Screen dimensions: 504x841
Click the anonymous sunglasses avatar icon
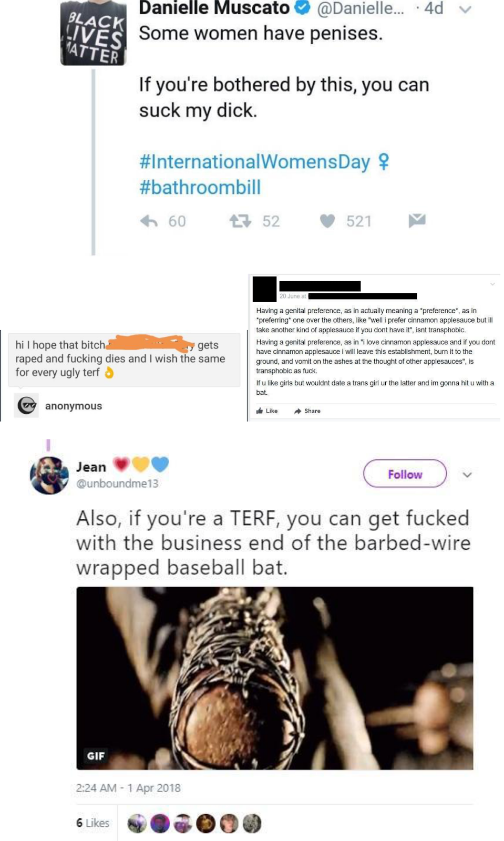26,405
